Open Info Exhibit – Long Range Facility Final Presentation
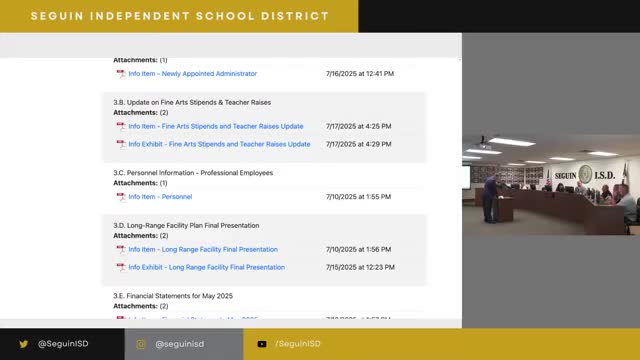640x360 pixels. coord(207,267)
